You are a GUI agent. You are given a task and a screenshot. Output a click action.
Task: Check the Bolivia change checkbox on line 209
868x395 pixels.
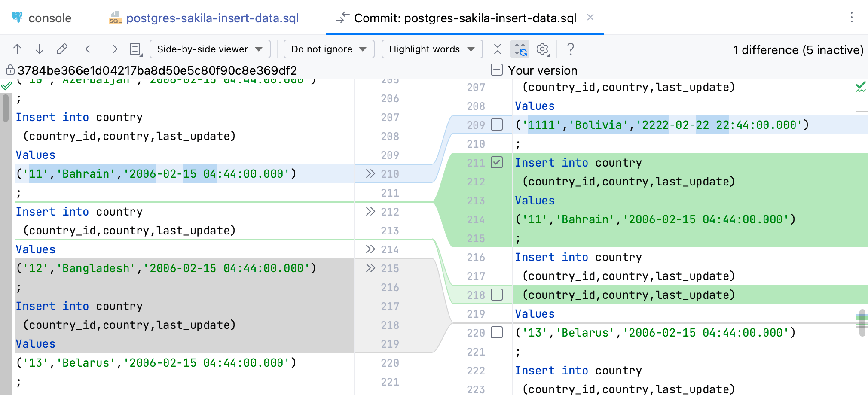[497, 125]
